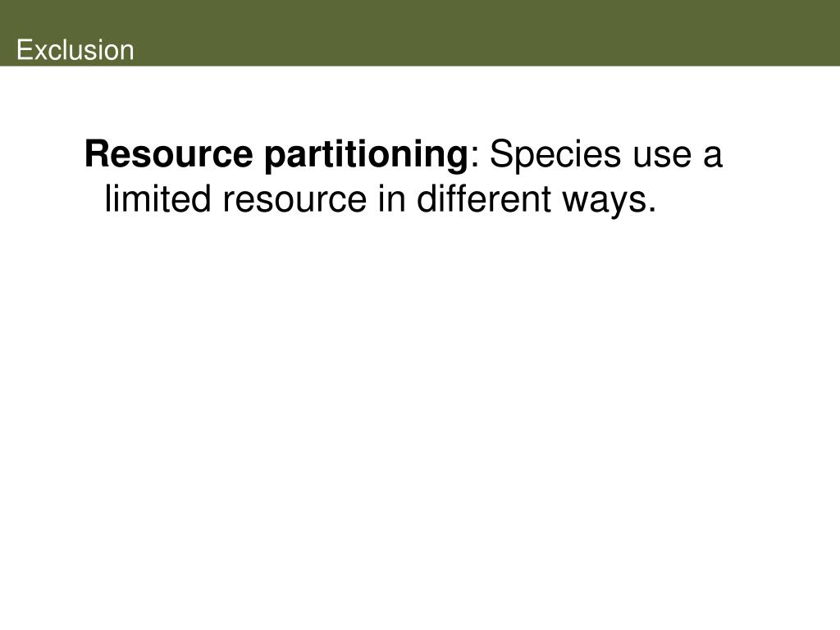The height and width of the screenshot is (630, 840).
Task: Click the green header bar
Action: (x=420, y=33)
